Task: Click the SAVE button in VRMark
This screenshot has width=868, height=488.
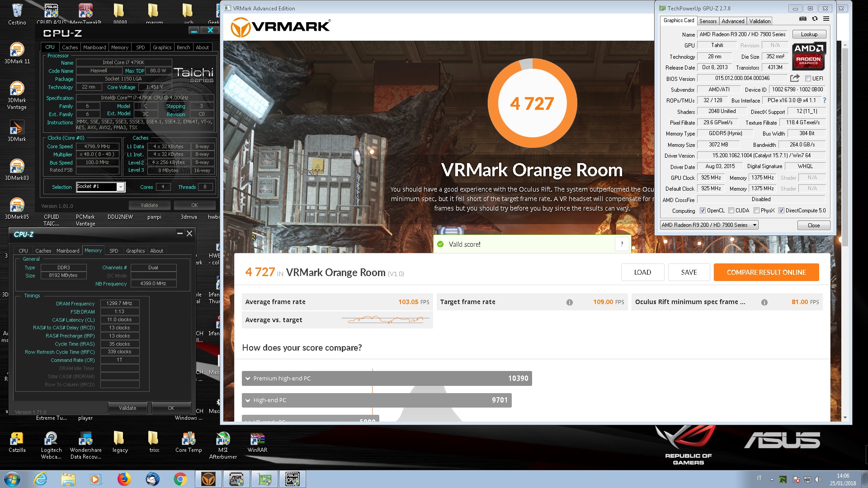Action: point(689,272)
